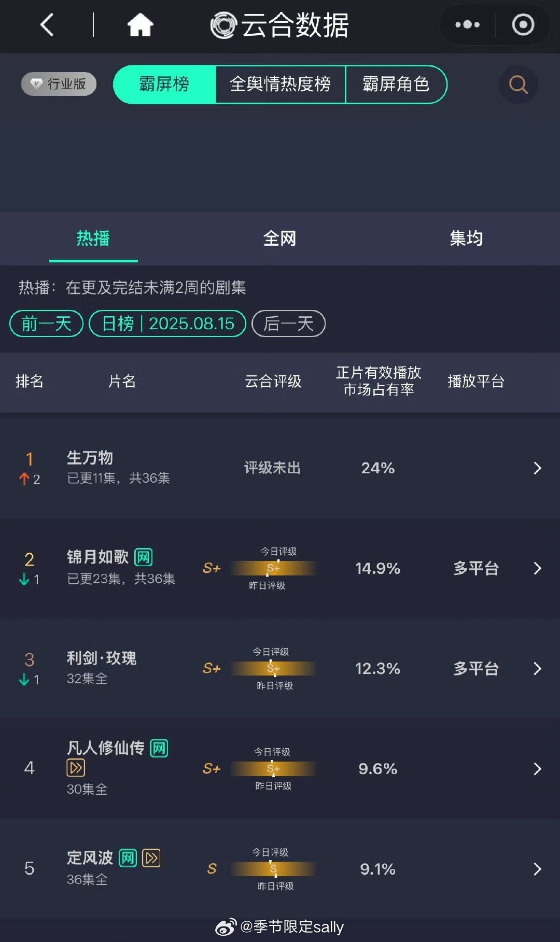
Task: Open the 日榜 2025.08.15 date picker
Action: pyautogui.click(x=167, y=324)
